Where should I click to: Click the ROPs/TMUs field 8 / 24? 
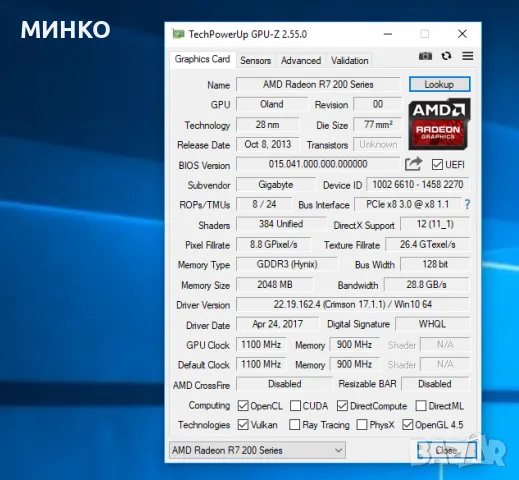tap(264, 204)
